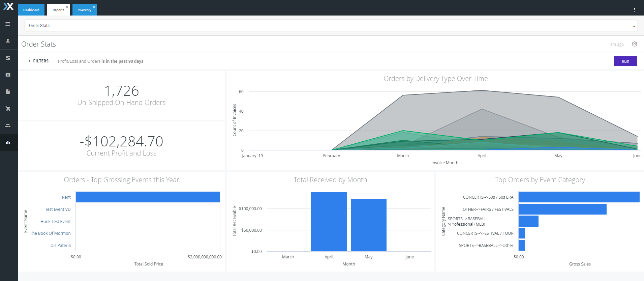The height and width of the screenshot is (281, 644).
Task: Switch to the Dashboard tab
Action: (x=31, y=10)
